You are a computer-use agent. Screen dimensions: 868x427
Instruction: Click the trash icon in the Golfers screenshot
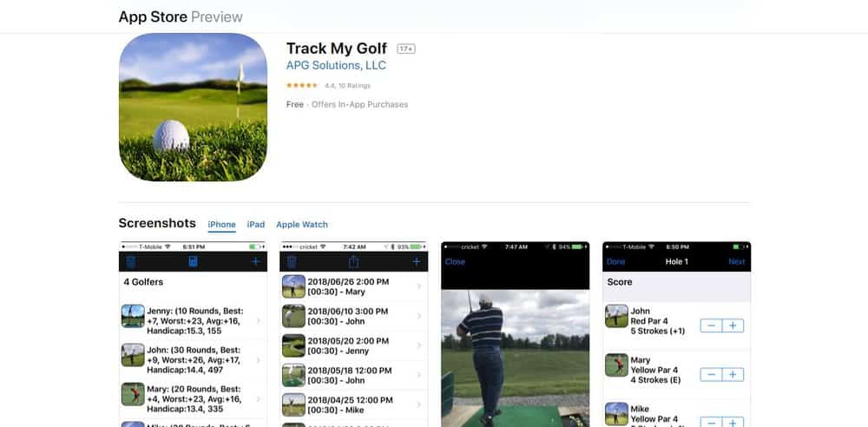pyautogui.click(x=131, y=262)
